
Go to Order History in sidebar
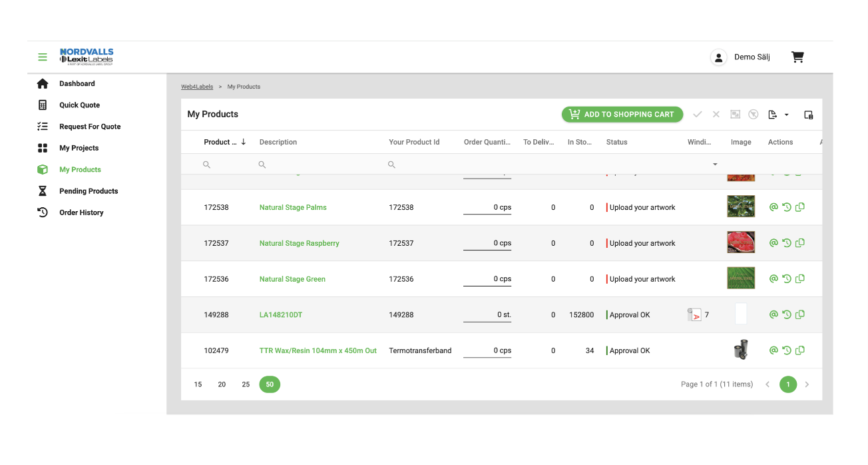tap(81, 213)
